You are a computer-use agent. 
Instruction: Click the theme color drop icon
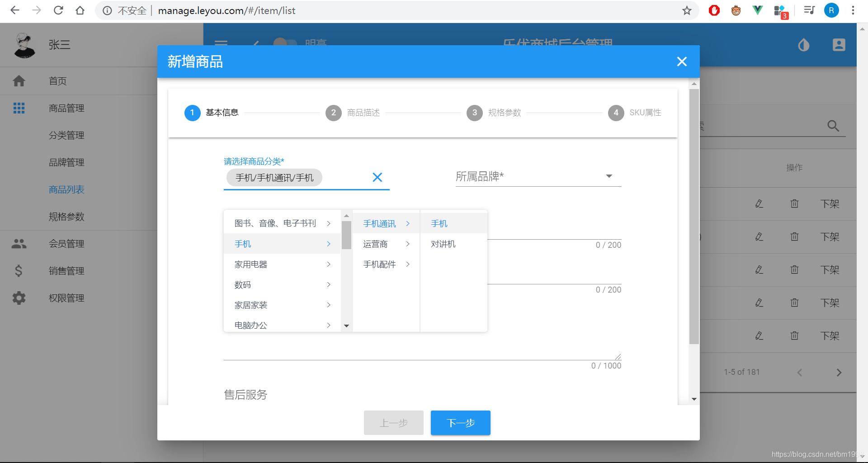803,45
